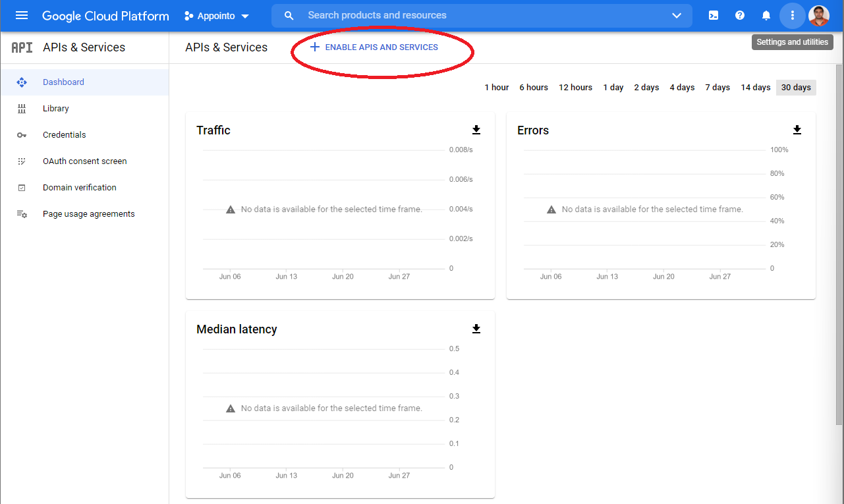Expand the search bar dropdown arrow

point(677,16)
